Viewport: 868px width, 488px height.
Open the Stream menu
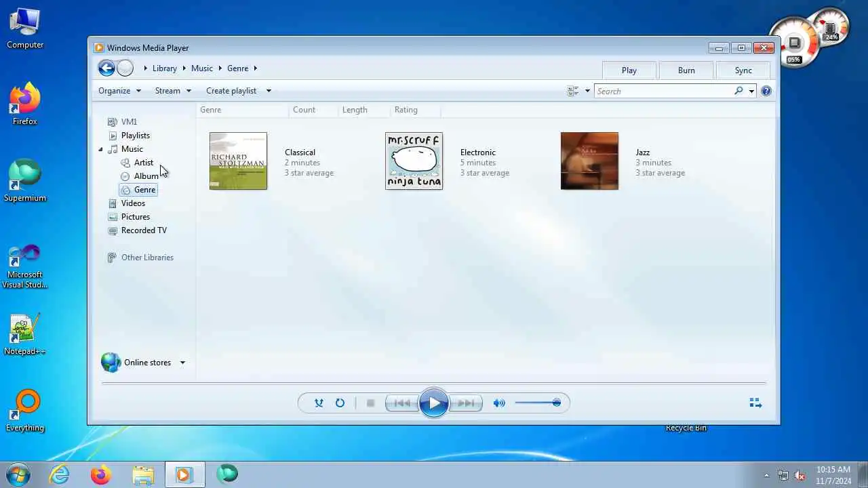coord(173,91)
